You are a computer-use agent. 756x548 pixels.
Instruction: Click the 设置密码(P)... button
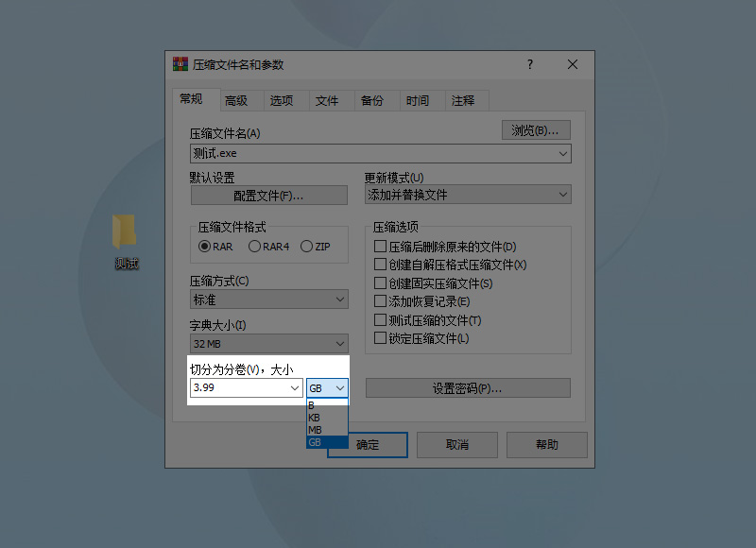(x=468, y=388)
